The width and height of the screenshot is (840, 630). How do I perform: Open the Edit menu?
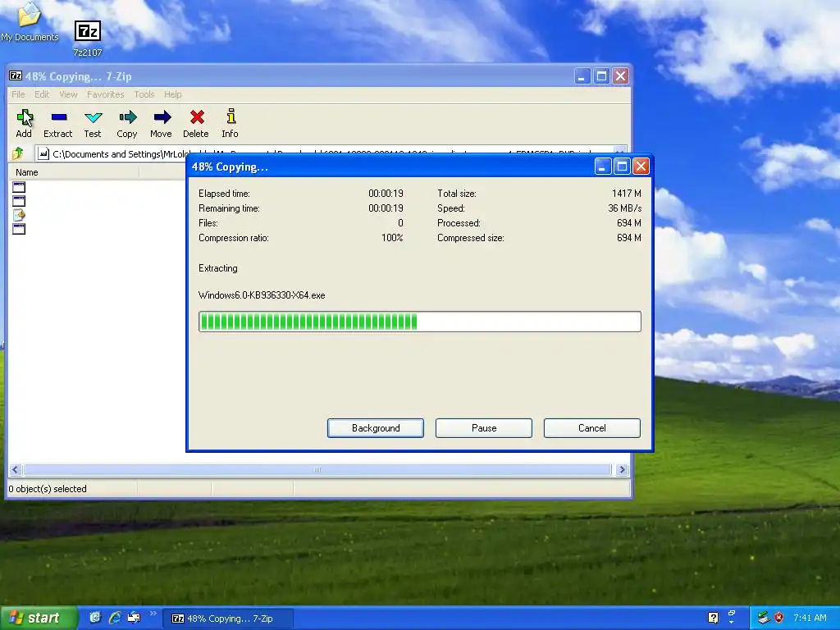click(x=42, y=94)
